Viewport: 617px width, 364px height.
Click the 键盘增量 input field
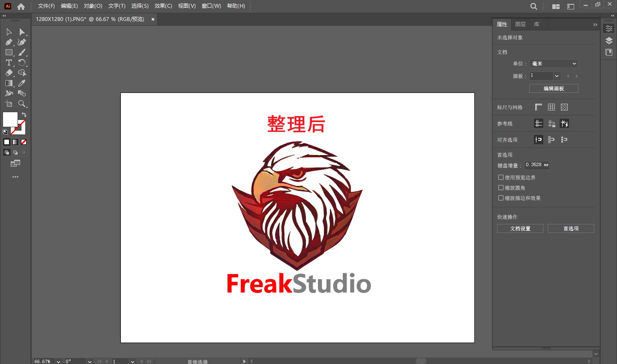coord(537,165)
